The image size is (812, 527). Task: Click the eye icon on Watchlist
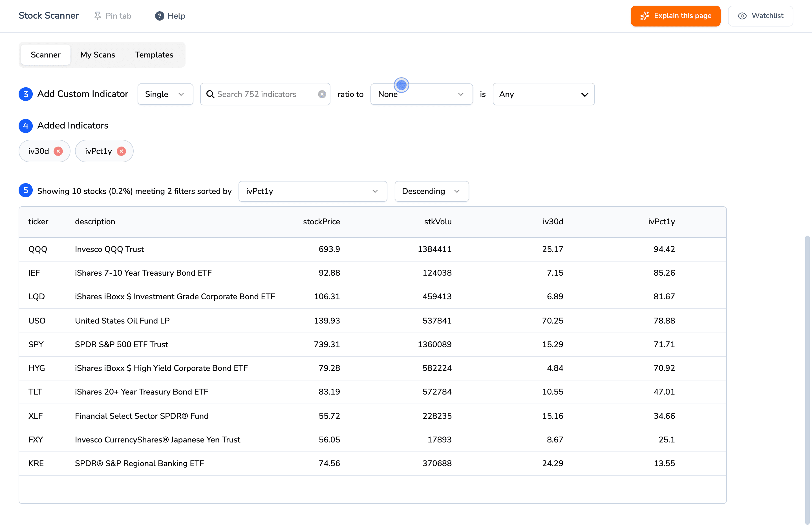(x=742, y=16)
